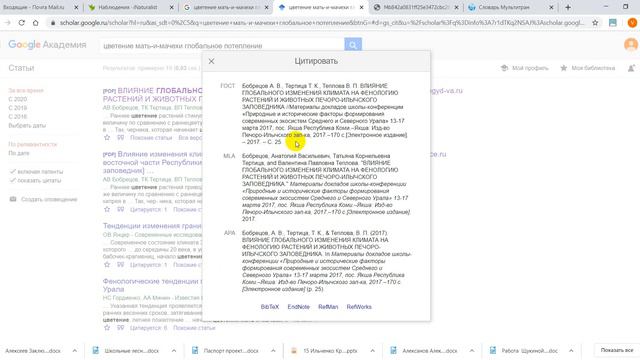Viewport: 640px width, 360px height.
Task: Filter results since 2019
Action: [18, 108]
